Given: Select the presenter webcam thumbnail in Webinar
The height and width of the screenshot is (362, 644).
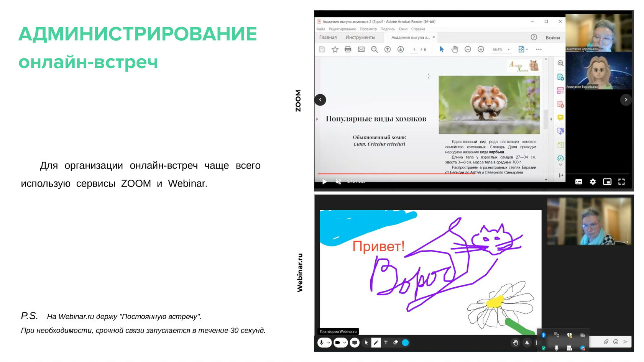Looking at the screenshot, I should [589, 221].
